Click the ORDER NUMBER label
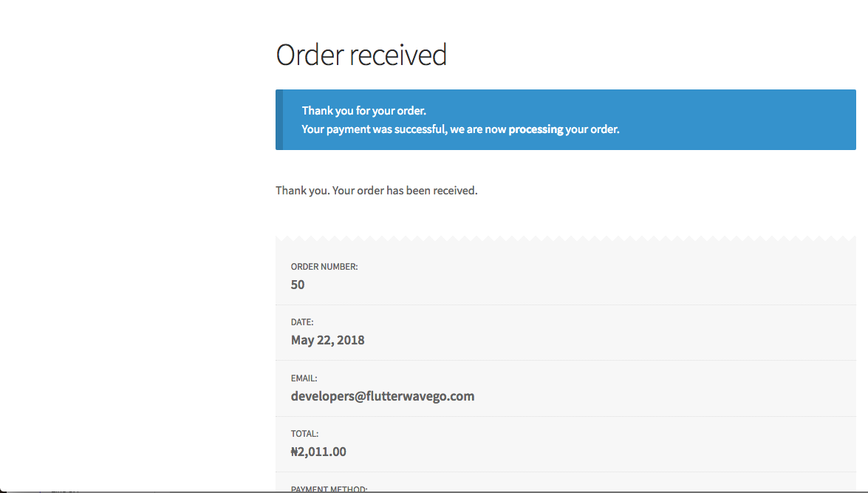The image size is (868, 493). 324,267
